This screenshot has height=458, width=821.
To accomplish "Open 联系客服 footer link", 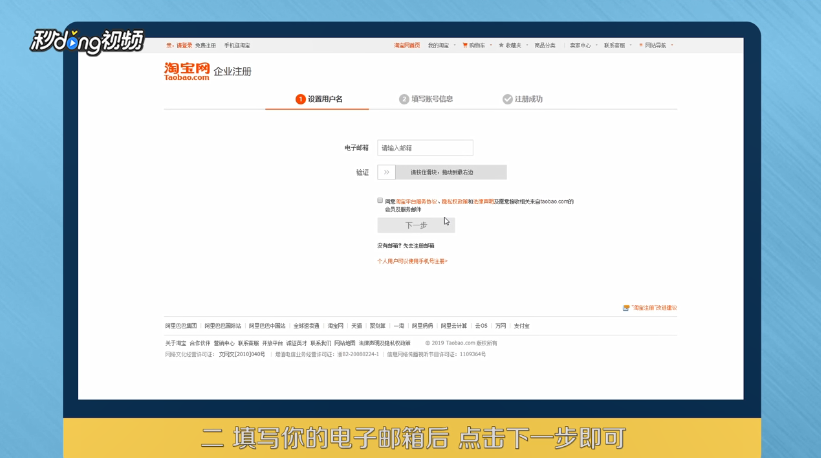I will 248,343.
